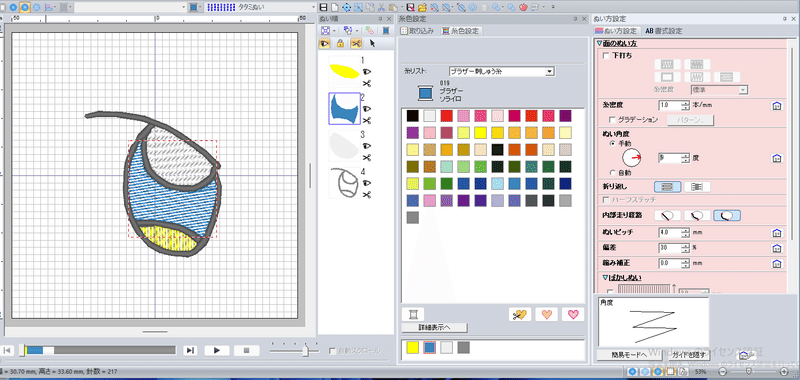The width and height of the screenshot is (800, 380).
Task: Hide sewing order item 1 via eye icon
Action: pyautogui.click(x=366, y=71)
